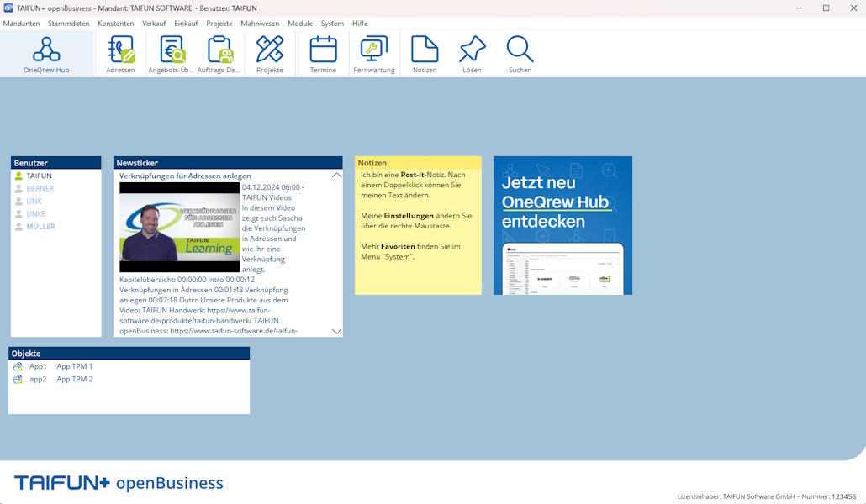
Task: Open the Termine calendar icon
Action: coord(323,54)
